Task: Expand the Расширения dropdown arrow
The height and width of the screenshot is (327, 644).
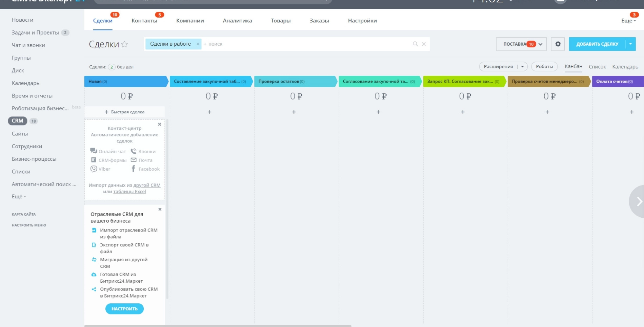Action: click(522, 67)
